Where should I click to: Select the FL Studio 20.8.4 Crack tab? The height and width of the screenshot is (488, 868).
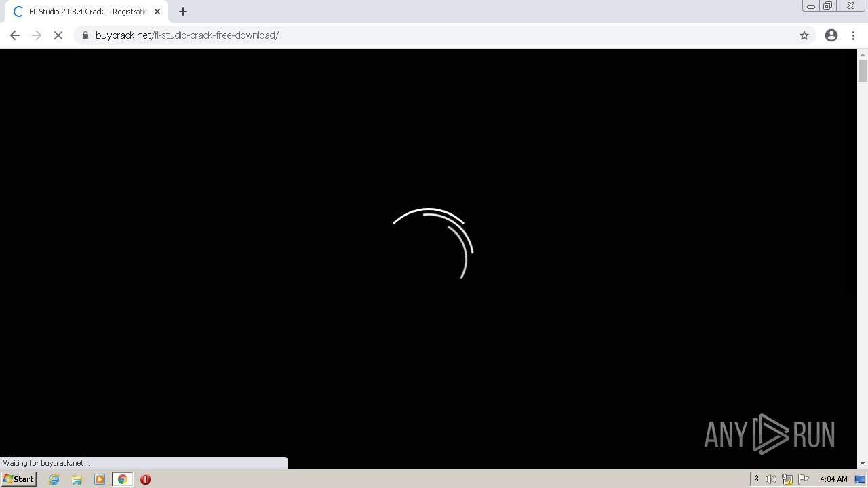tap(87, 12)
